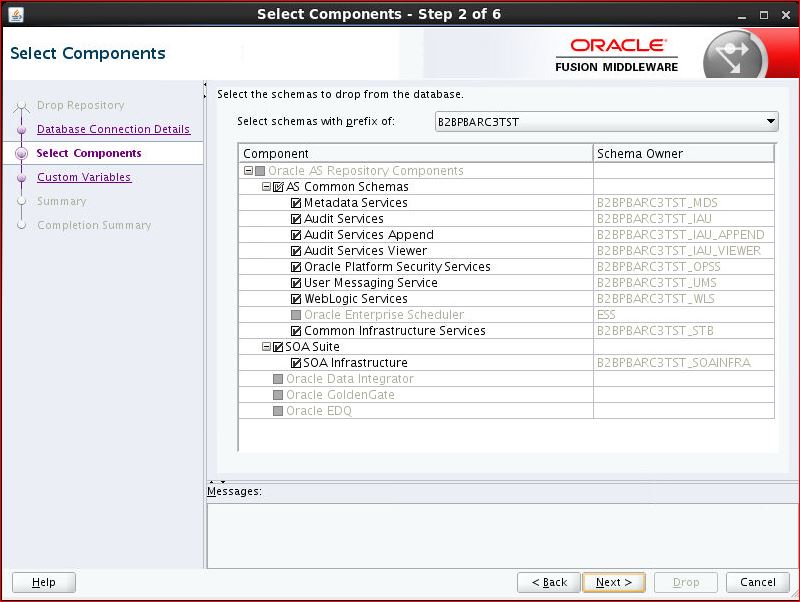
Task: Click the greyed Oracle Data Integrator checkbox
Action: pos(278,379)
